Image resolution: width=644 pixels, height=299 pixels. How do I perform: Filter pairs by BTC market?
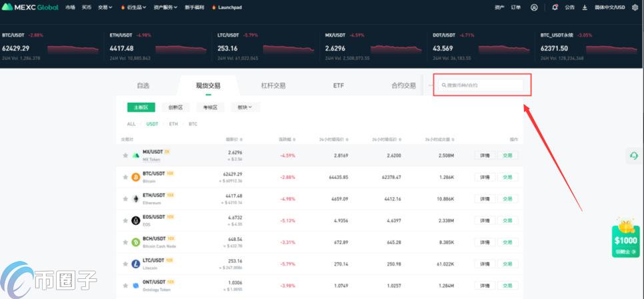[x=193, y=123]
